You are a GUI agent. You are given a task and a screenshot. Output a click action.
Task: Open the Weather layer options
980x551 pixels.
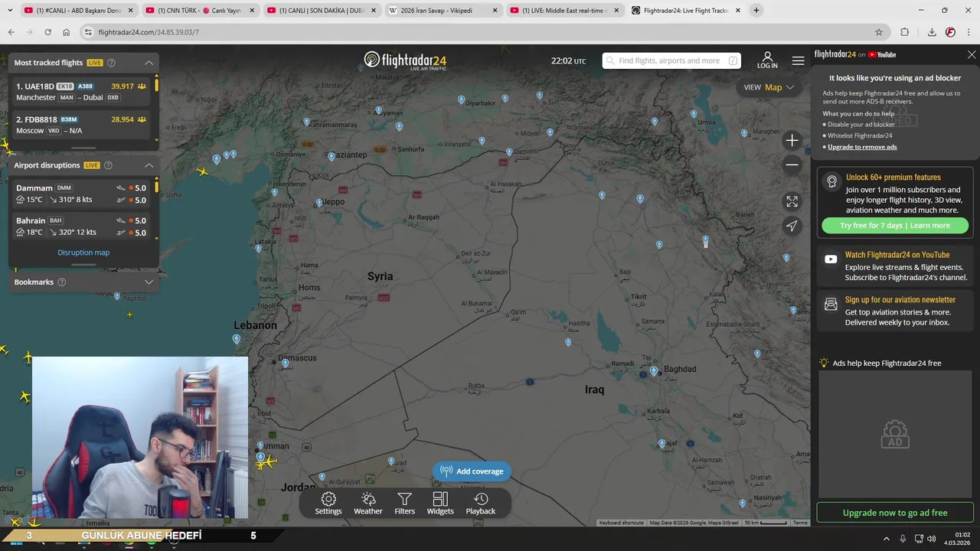click(x=367, y=504)
